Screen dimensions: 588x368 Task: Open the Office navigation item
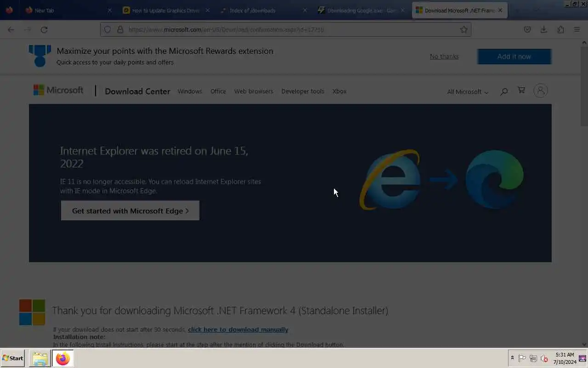pyautogui.click(x=218, y=91)
